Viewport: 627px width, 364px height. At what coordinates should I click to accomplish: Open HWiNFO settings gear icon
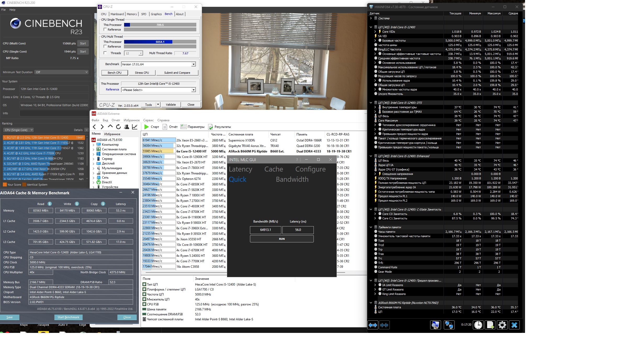pyautogui.click(x=502, y=325)
